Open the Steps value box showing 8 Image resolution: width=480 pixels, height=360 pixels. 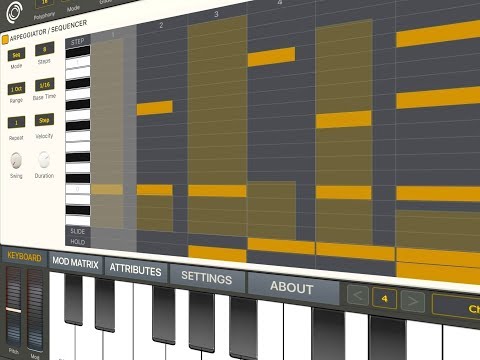pyautogui.click(x=44, y=49)
